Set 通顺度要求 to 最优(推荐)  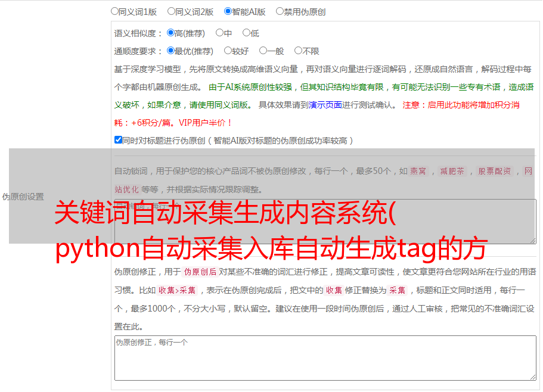pos(170,51)
